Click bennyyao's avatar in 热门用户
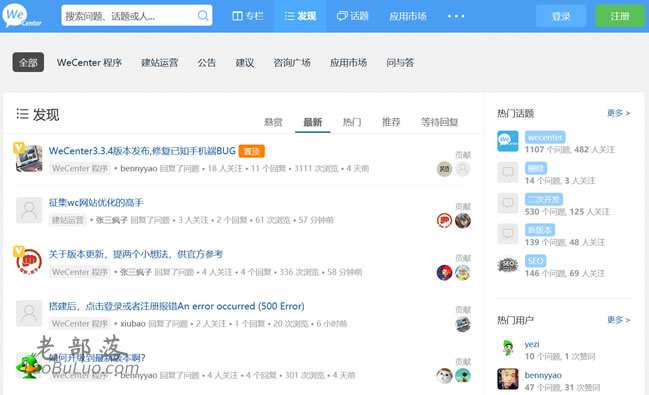649x395 pixels. [507, 379]
